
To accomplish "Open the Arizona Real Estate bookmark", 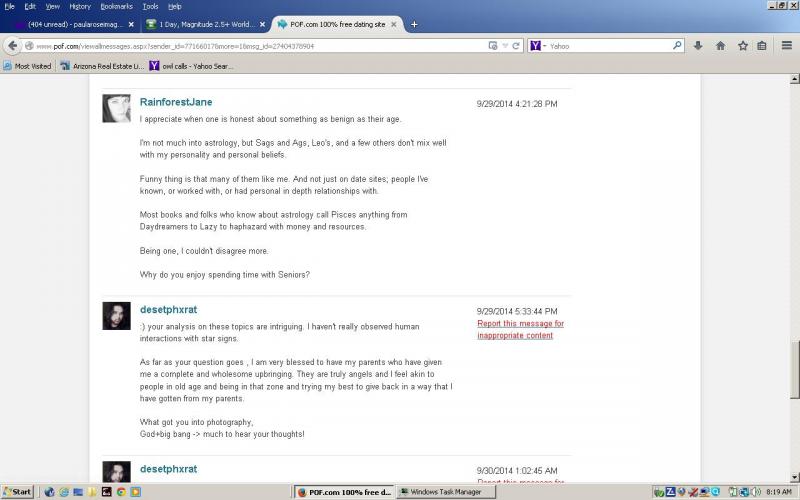I will (102, 66).
